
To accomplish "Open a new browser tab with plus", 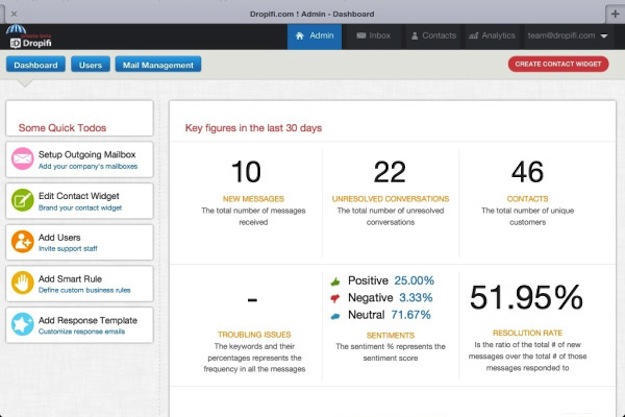I will point(615,14).
